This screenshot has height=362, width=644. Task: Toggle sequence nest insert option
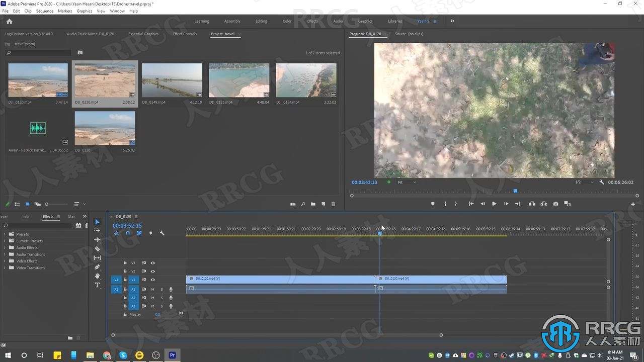point(117,233)
